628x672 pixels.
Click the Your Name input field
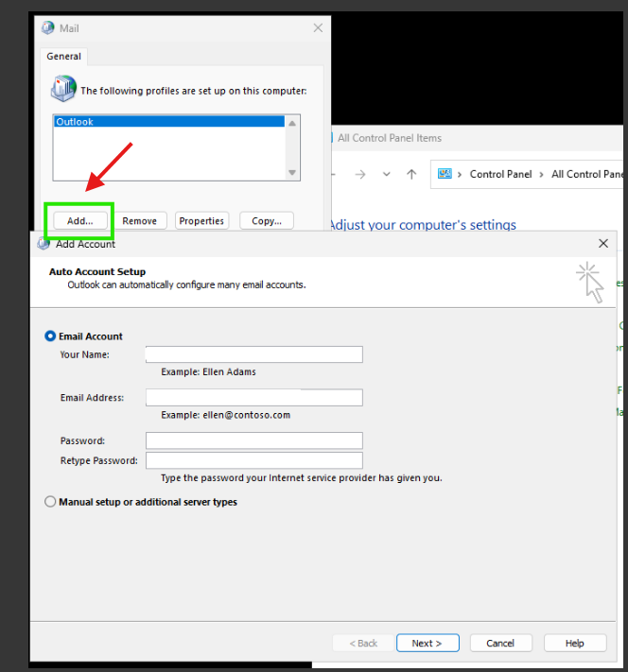point(254,354)
